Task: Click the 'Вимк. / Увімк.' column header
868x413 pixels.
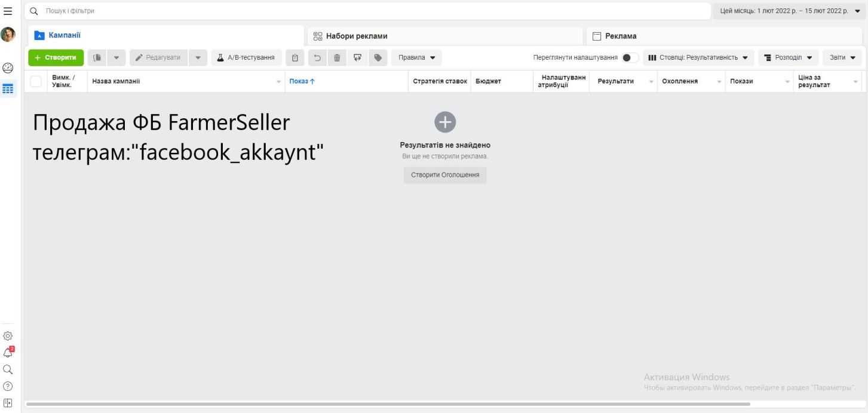Action: click(x=64, y=82)
